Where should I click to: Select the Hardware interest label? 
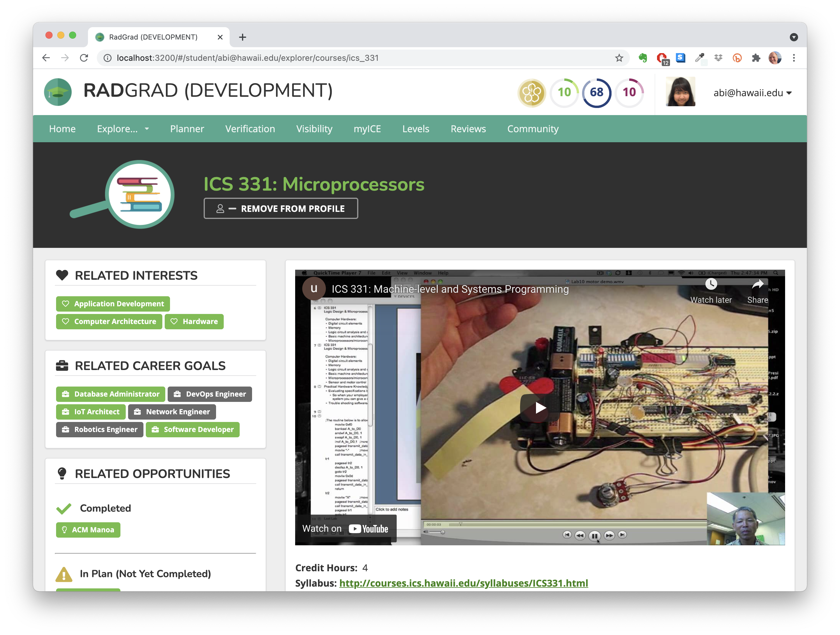click(194, 322)
